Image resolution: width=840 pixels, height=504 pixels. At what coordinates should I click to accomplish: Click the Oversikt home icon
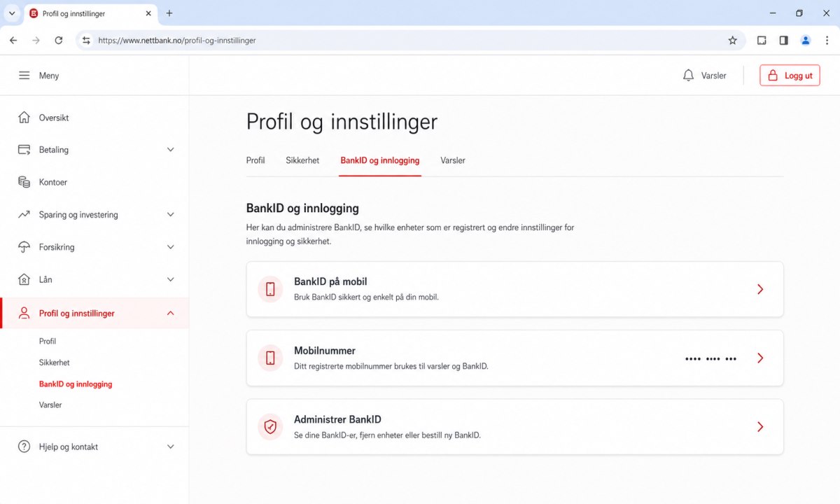[x=24, y=118]
